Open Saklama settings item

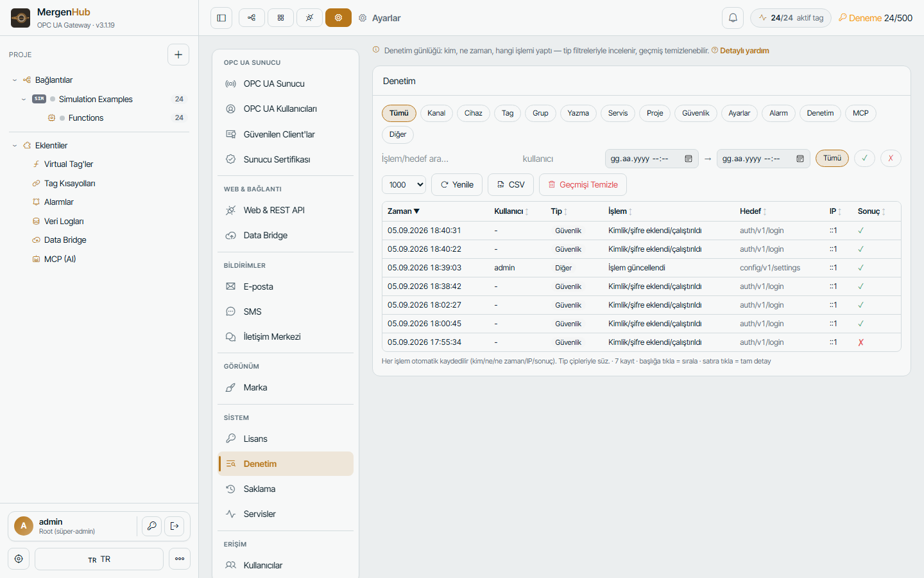pyautogui.click(x=286, y=489)
